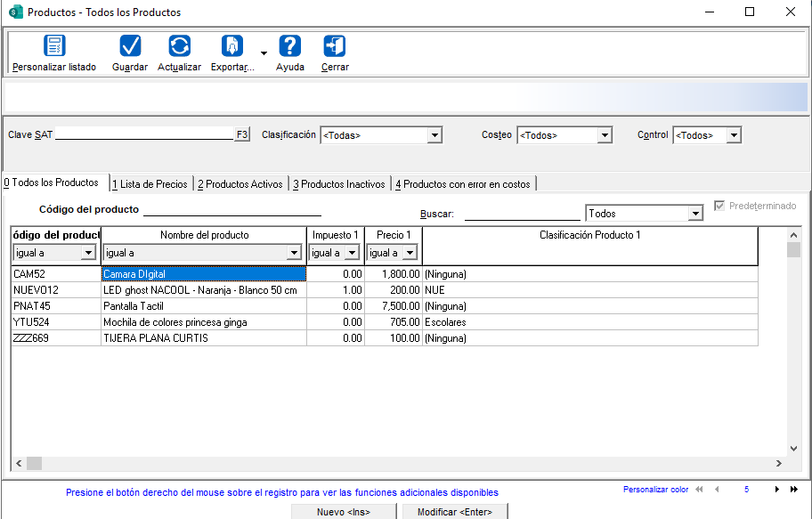
Task: Click the Exportar icon
Action: (x=232, y=46)
